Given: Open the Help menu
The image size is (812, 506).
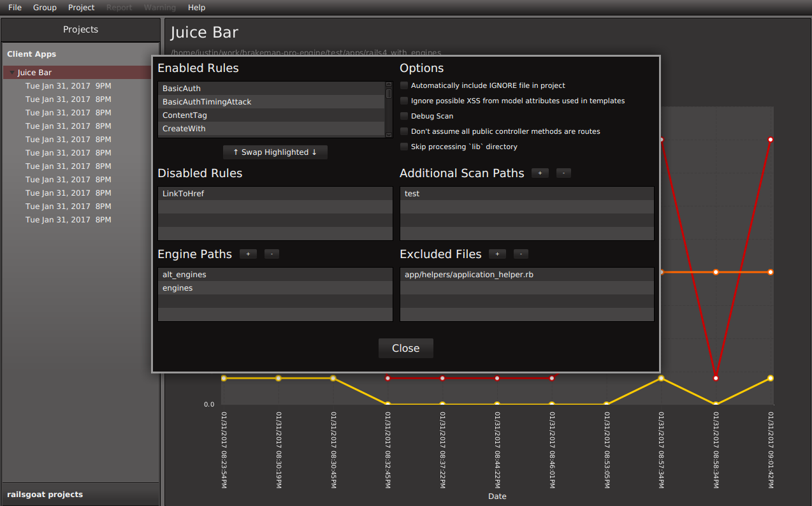Looking at the screenshot, I should [197, 8].
